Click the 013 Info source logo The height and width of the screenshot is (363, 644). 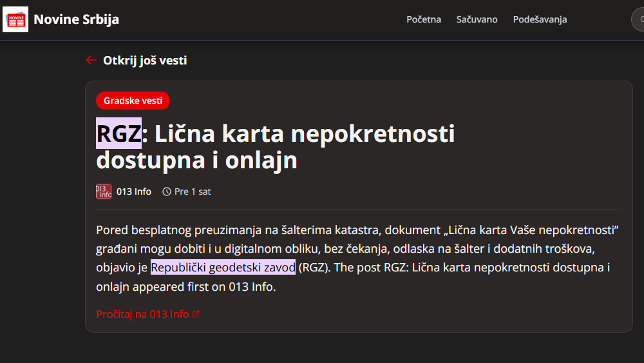pyautogui.click(x=104, y=191)
